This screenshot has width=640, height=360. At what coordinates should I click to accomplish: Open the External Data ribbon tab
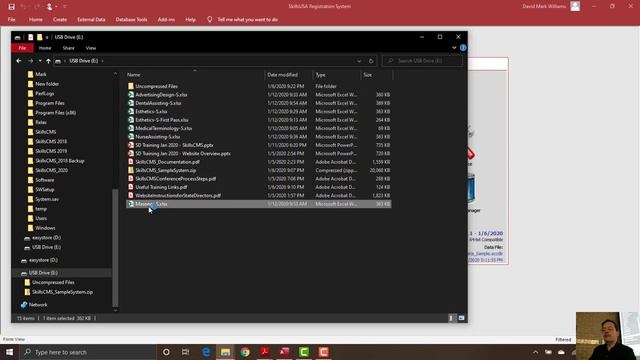[91, 20]
